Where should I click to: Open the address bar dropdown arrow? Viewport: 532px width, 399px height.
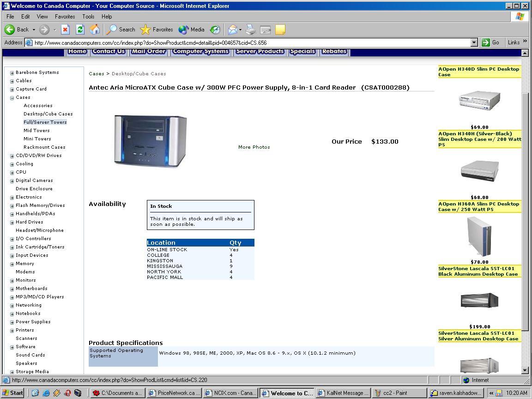point(474,42)
